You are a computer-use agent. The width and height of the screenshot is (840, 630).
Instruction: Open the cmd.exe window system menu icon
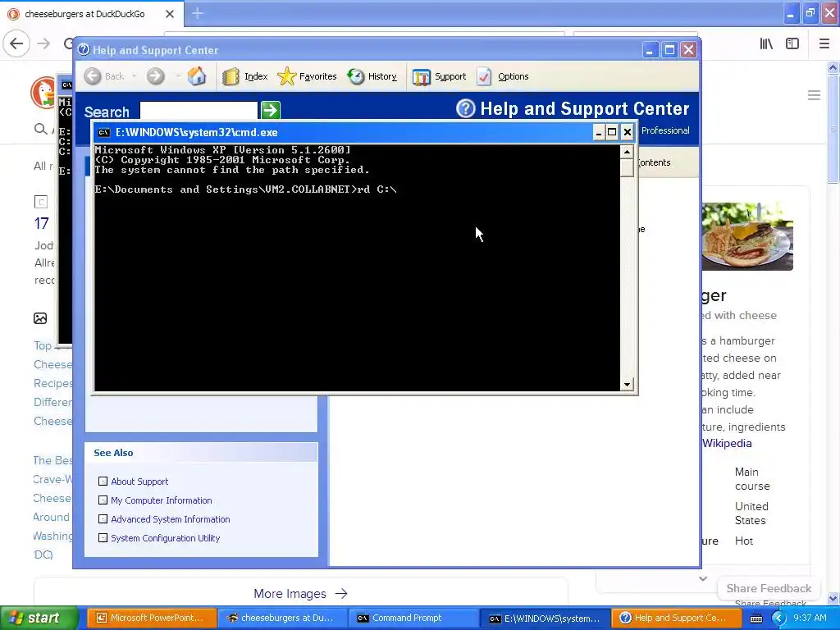coord(104,133)
